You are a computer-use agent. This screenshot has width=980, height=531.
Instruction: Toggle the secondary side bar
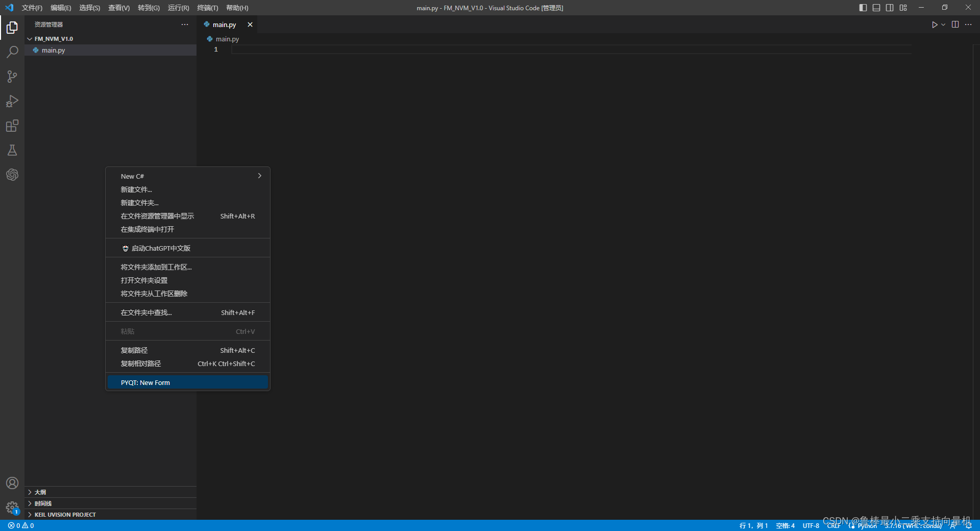(x=890, y=8)
